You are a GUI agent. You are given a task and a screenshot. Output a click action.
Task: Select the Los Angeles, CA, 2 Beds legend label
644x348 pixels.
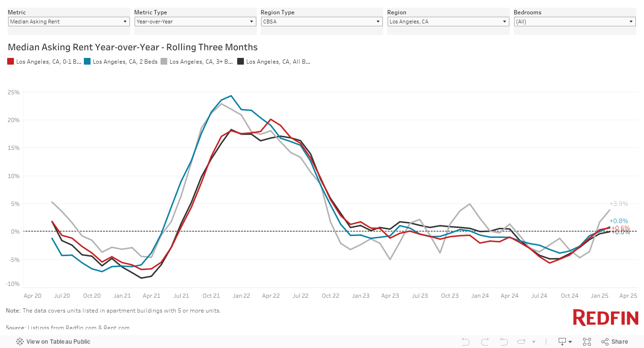pyautogui.click(x=125, y=61)
